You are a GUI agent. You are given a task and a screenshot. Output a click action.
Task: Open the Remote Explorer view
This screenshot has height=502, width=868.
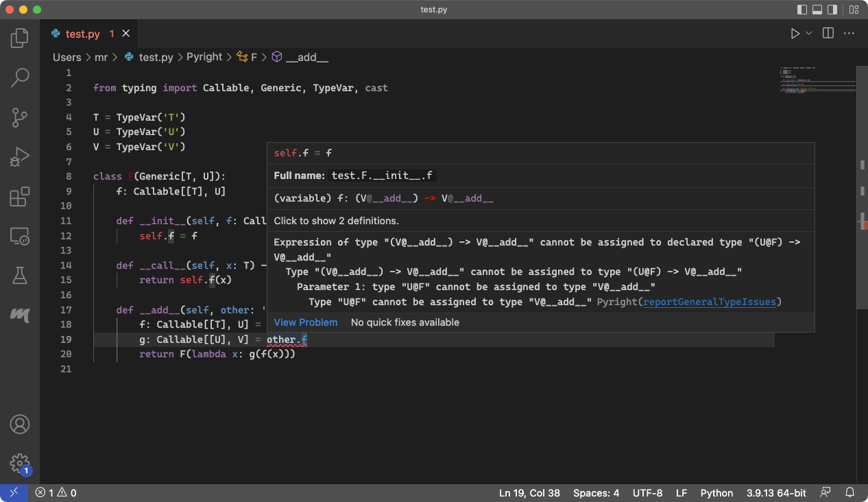tap(20, 236)
